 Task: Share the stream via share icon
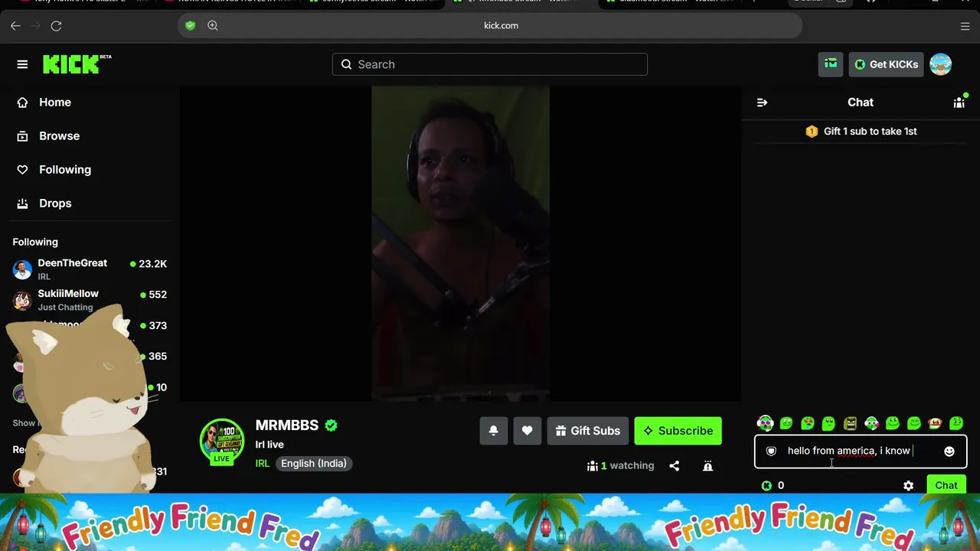675,465
